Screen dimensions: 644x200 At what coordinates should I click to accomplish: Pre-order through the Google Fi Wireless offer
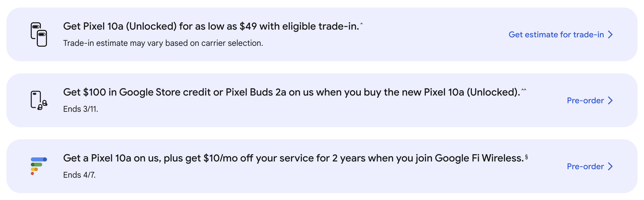(x=585, y=166)
